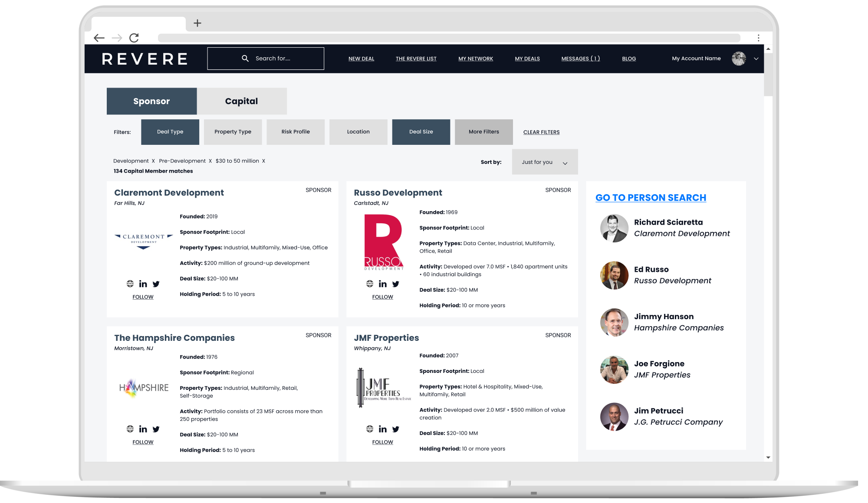Follow Claremont Development
The height and width of the screenshot is (503, 868).
(143, 297)
